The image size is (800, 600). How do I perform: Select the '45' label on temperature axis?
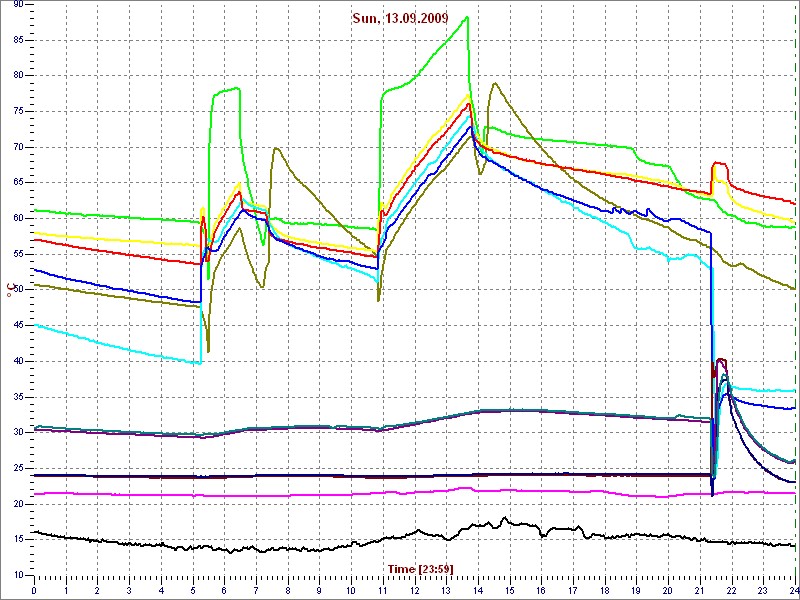coord(17,326)
